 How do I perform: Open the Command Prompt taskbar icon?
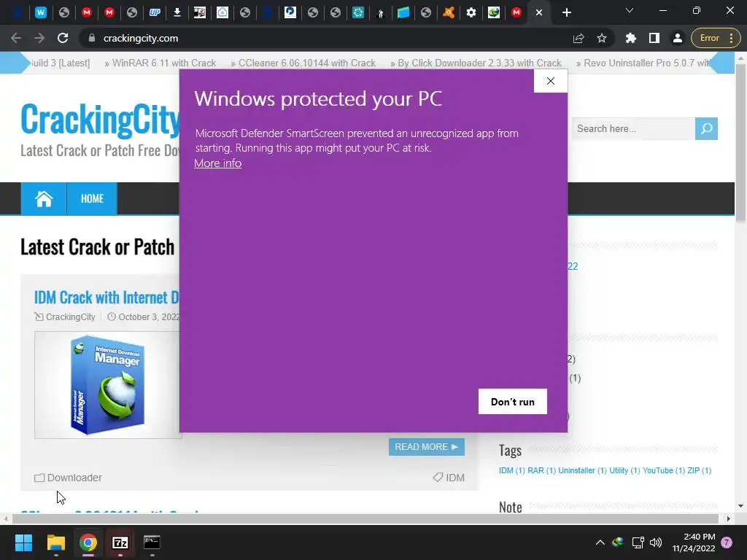(152, 542)
